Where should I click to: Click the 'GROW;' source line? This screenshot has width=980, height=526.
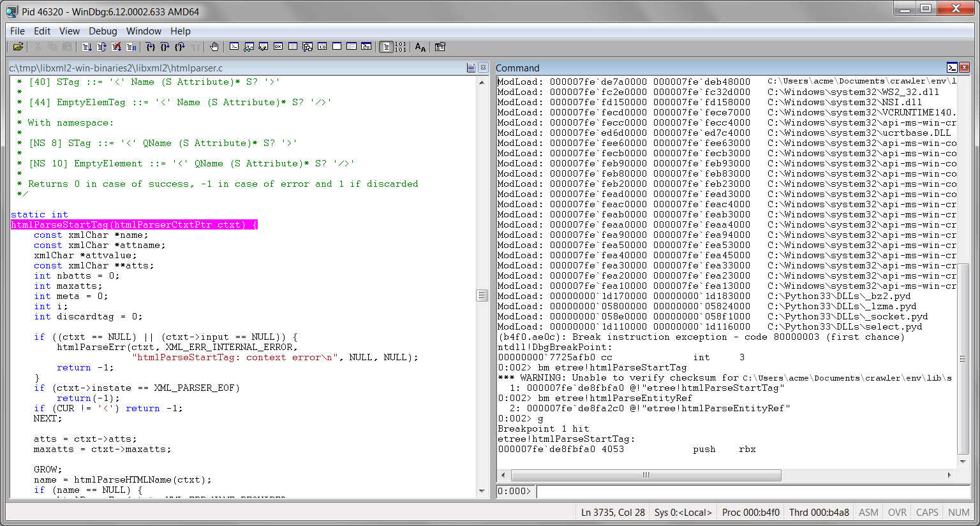(48, 469)
